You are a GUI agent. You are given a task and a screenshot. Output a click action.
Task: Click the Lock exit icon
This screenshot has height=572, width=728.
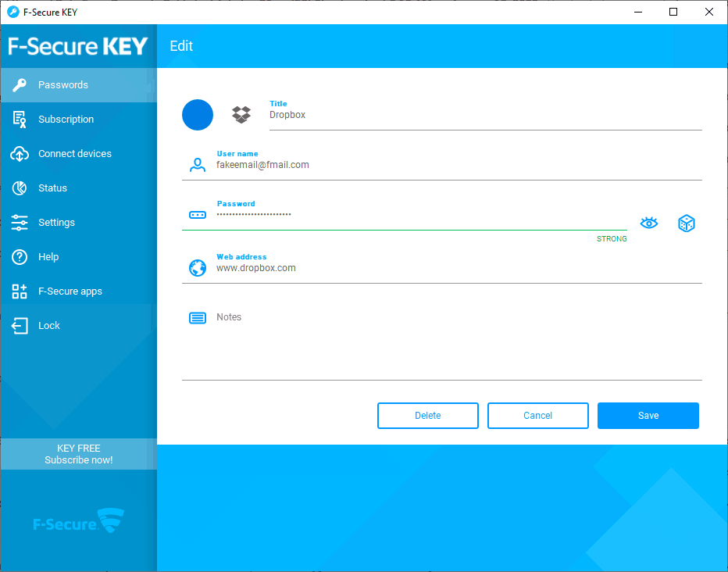(19, 326)
